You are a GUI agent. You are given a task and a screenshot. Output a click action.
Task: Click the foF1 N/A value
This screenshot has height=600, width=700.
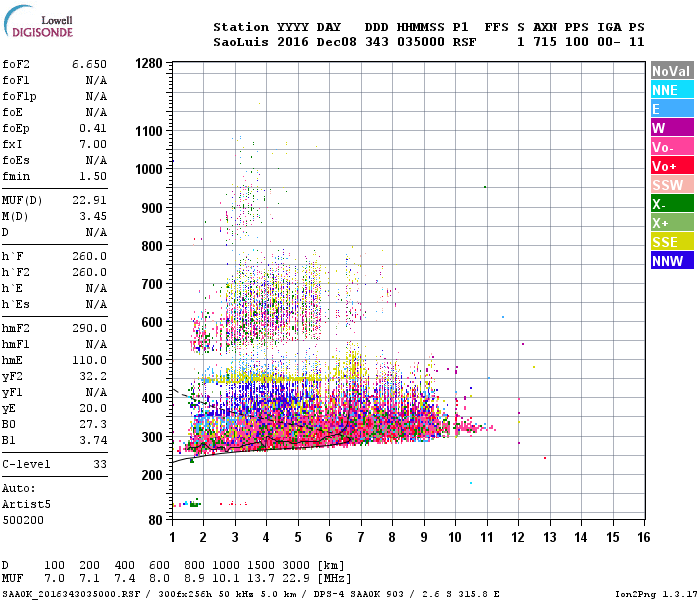[96, 80]
